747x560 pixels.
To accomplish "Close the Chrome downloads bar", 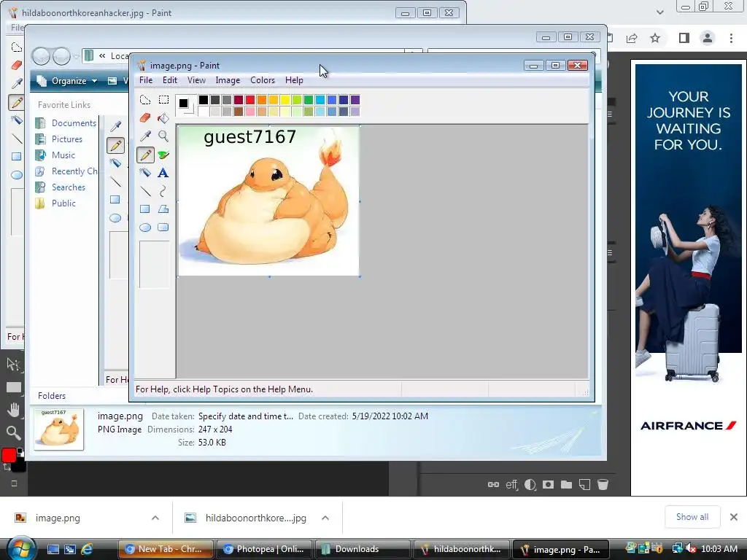I will pos(734,517).
